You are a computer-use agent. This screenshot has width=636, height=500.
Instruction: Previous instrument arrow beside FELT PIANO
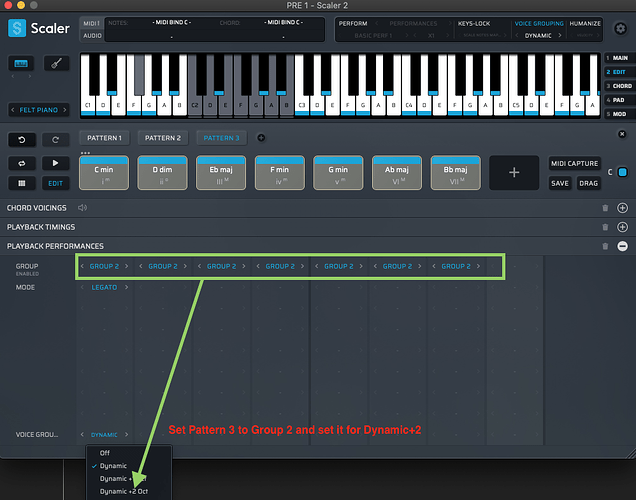tap(13, 110)
